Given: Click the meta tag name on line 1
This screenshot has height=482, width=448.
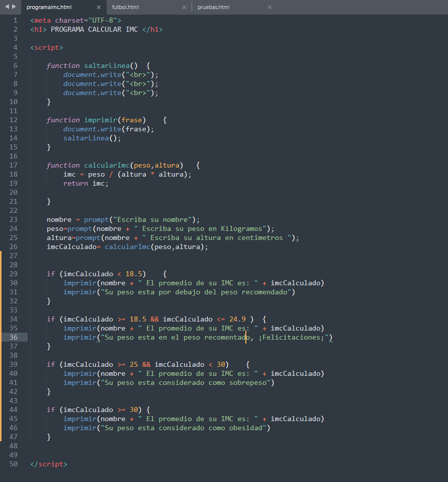Looking at the screenshot, I should click(42, 21).
